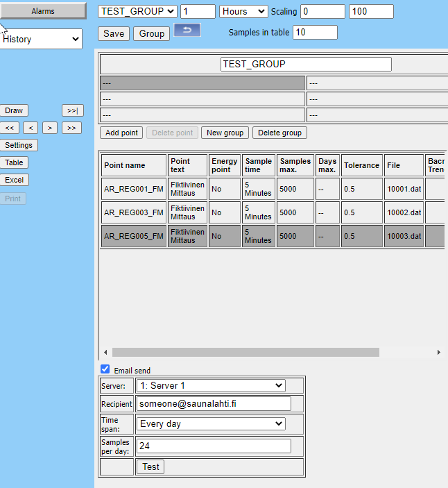Click the 10003.dat file cell
Screen dimensions: 448x488
point(404,236)
